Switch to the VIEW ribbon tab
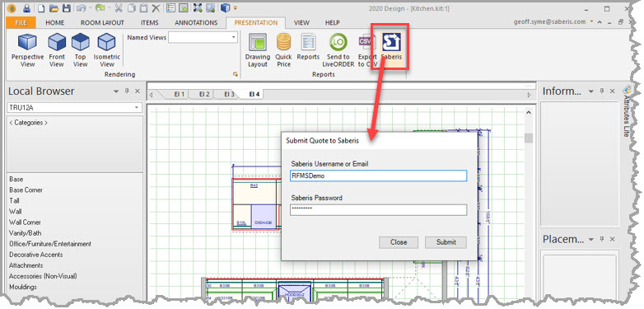Viewport: 644px width, 309px height. click(x=301, y=22)
